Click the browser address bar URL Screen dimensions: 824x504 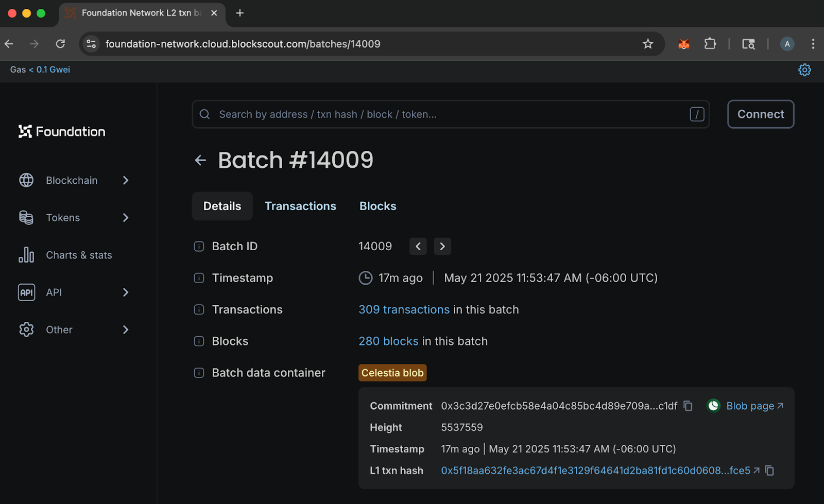pos(243,44)
